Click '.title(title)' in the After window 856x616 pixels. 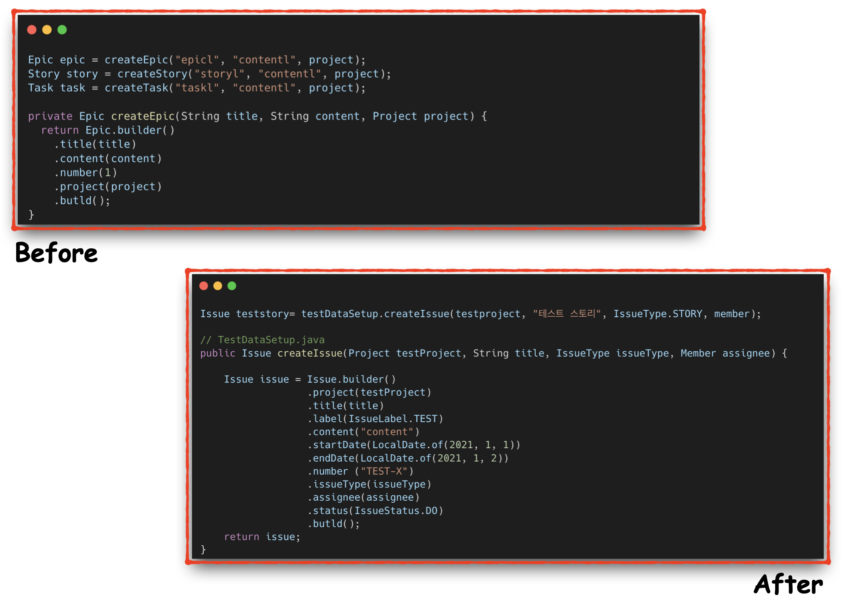point(346,406)
